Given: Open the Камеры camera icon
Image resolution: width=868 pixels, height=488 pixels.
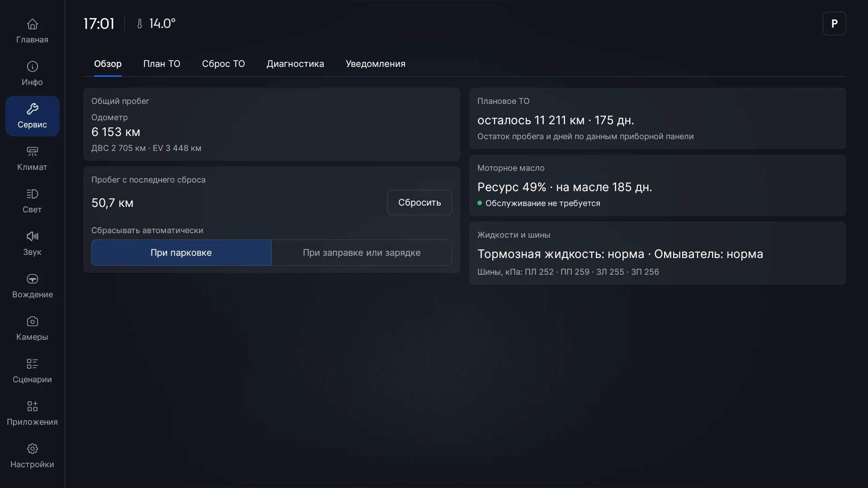Looking at the screenshot, I should [32, 321].
